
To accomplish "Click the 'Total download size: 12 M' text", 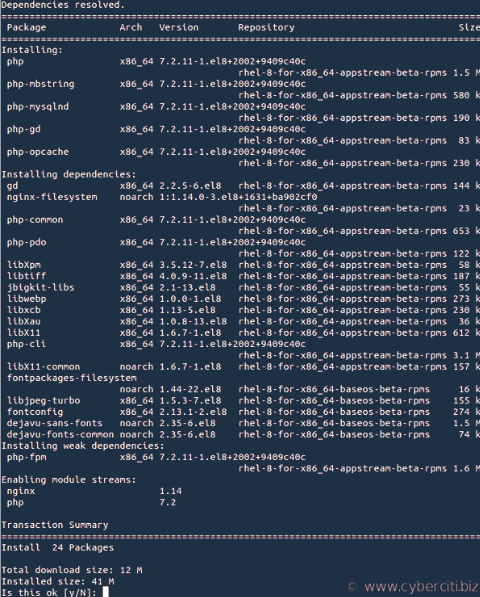I will [72, 570].
